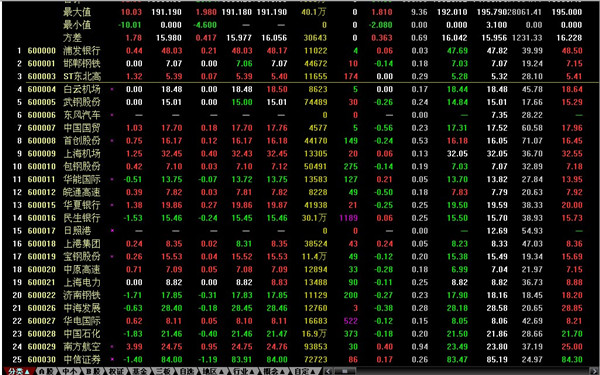The height and width of the screenshot is (375, 600).
Task: Switch to the B股 tab
Action: click(92, 371)
